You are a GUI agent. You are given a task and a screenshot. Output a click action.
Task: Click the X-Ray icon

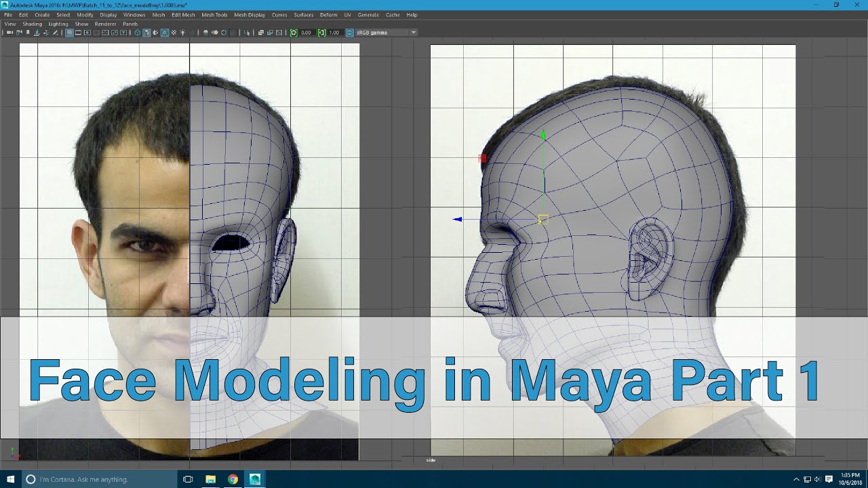261,33
